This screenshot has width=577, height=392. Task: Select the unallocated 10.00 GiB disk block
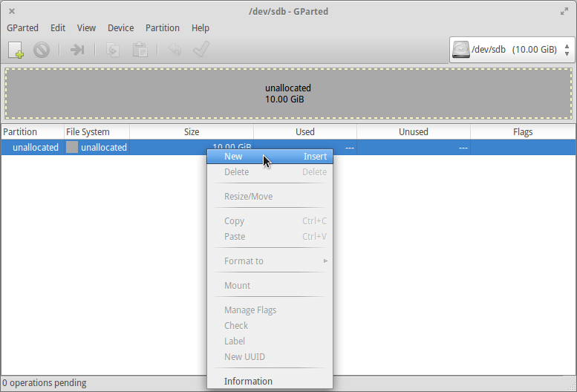[x=288, y=94]
